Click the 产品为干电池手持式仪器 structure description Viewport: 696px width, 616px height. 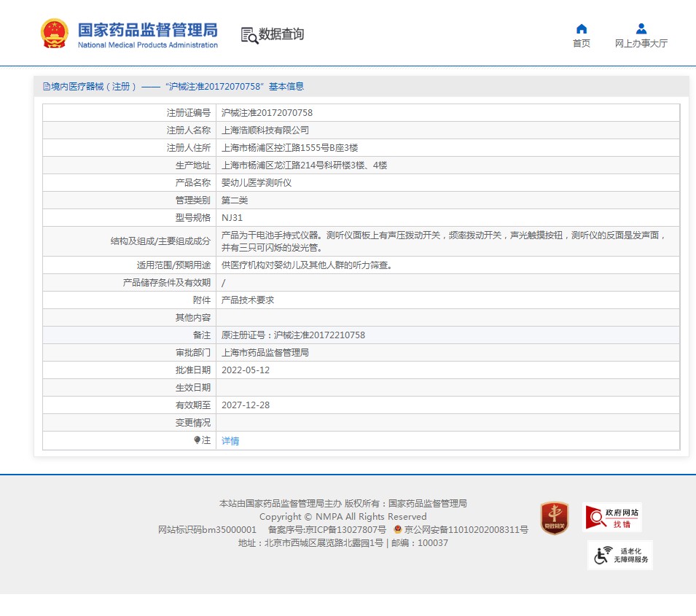(444, 241)
